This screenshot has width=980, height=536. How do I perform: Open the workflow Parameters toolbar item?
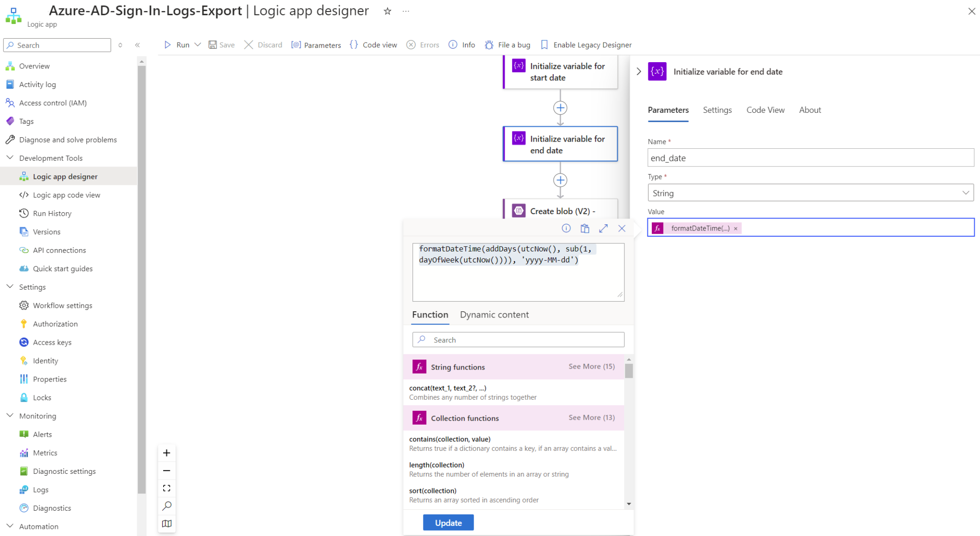[x=316, y=45]
